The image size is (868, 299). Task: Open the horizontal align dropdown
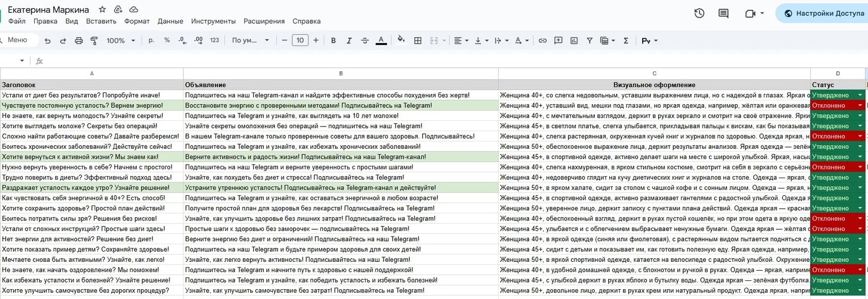(461, 40)
